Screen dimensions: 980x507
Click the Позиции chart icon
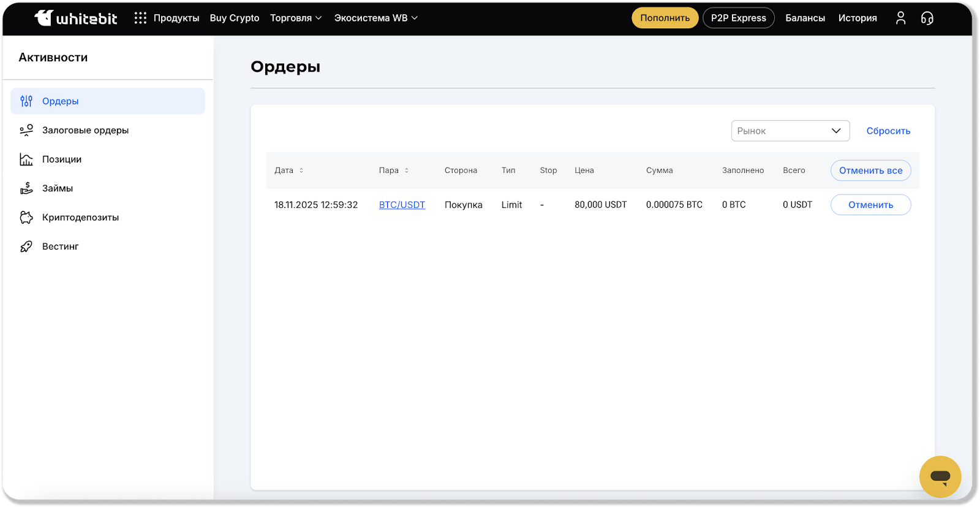[26, 159]
